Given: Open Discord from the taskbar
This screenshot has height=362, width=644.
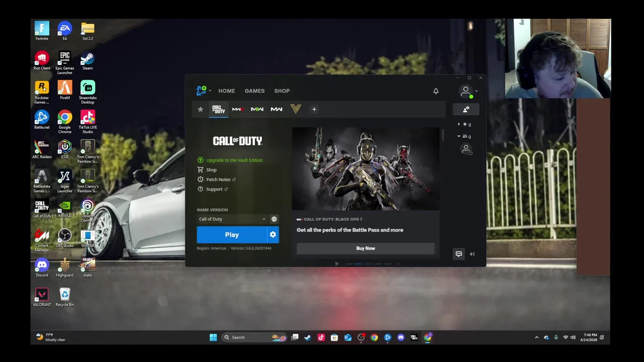Looking at the screenshot, I should [400, 337].
